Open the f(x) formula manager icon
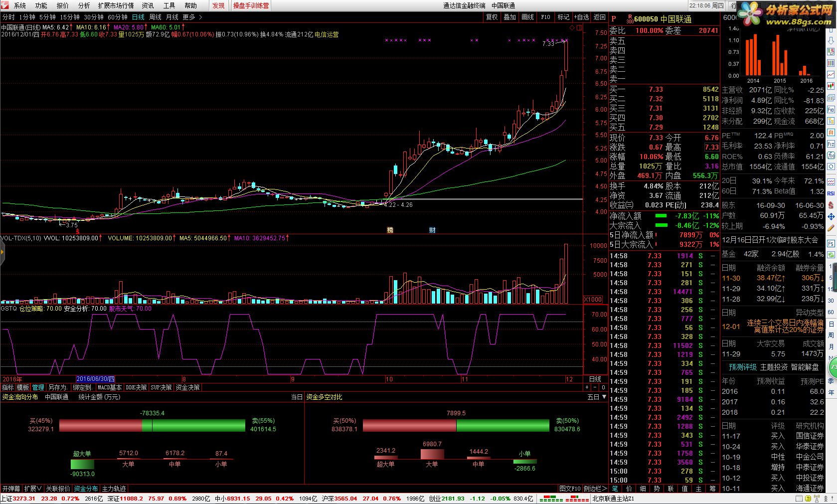The height and width of the screenshot is (504, 837). [x=831, y=155]
